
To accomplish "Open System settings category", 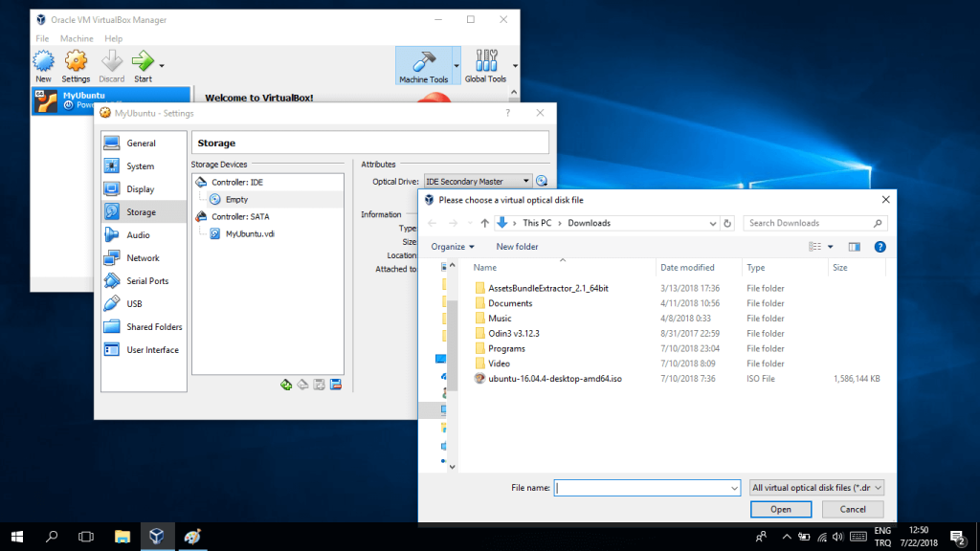I will point(144,166).
